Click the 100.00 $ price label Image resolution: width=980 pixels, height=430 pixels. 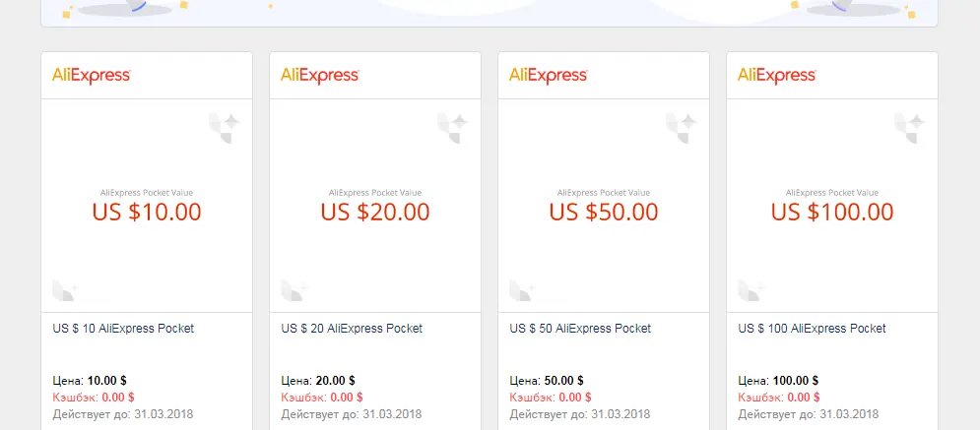pyautogui.click(x=796, y=381)
